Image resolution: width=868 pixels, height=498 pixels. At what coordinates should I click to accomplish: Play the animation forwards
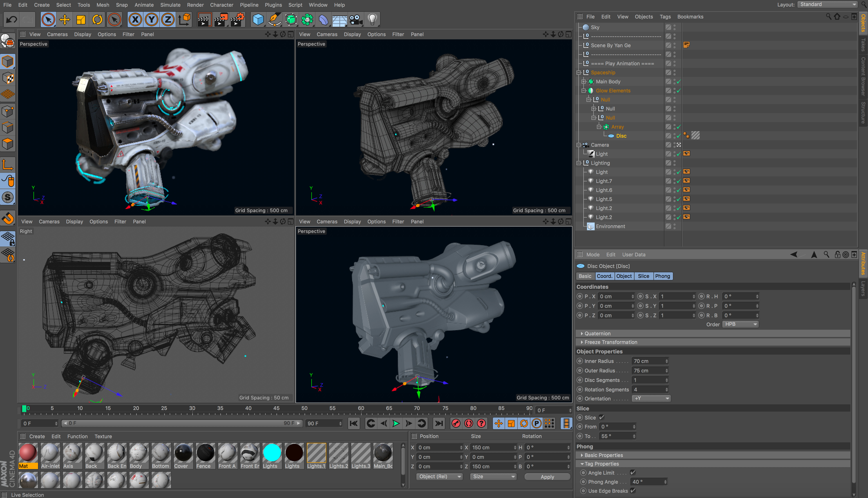396,423
